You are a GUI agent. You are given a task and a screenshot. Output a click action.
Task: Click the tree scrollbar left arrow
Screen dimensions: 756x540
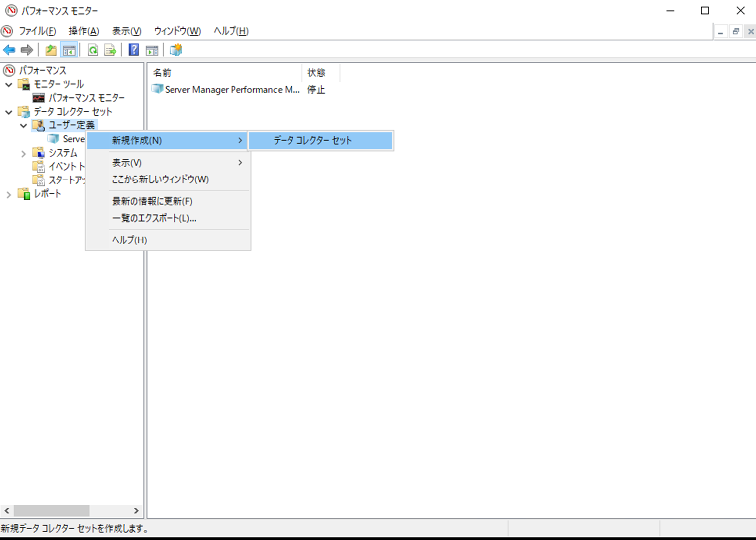(x=6, y=510)
